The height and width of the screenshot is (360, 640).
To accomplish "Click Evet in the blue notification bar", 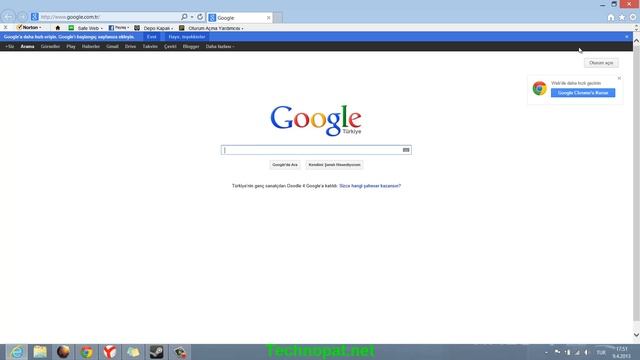I will click(151, 37).
